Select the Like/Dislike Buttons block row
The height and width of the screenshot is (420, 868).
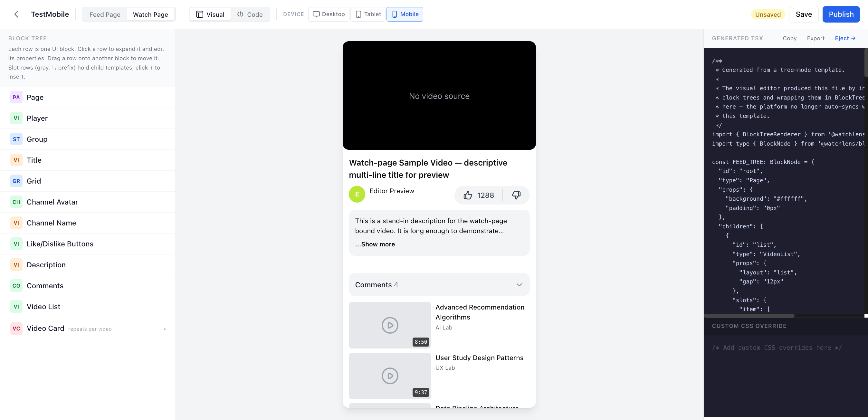pos(88,244)
